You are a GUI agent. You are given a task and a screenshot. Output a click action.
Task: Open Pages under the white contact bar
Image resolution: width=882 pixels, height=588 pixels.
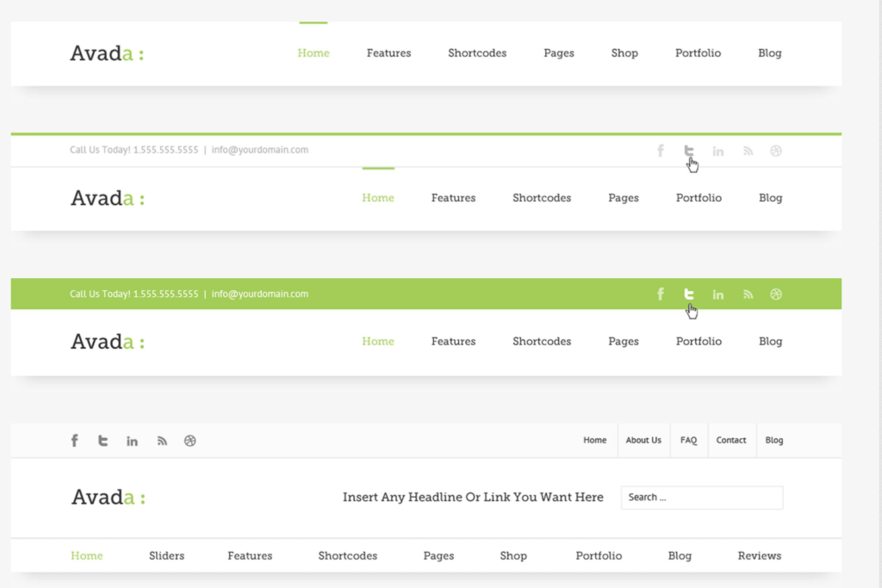(624, 198)
